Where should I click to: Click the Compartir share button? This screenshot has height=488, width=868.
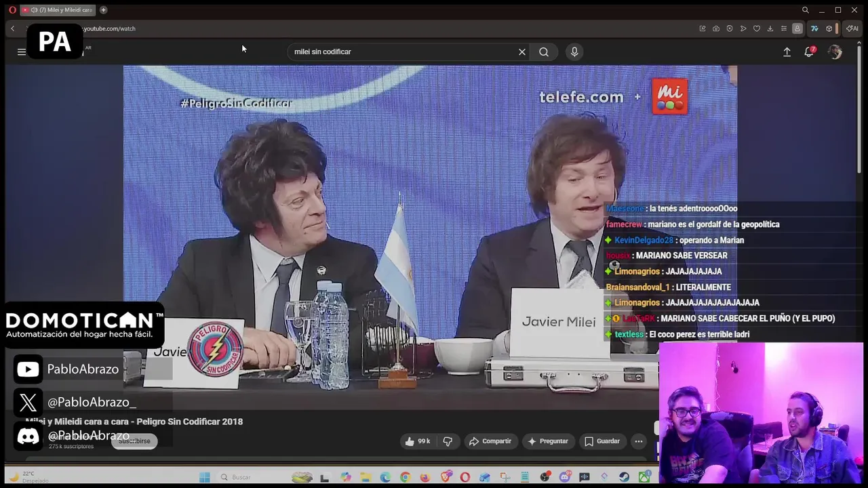coord(490,441)
